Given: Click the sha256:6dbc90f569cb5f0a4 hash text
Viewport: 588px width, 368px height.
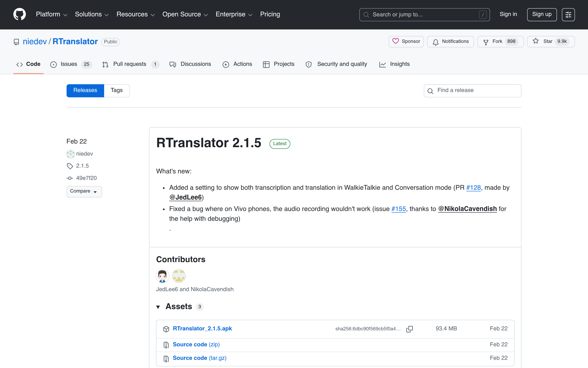Looking at the screenshot, I should [x=368, y=329].
